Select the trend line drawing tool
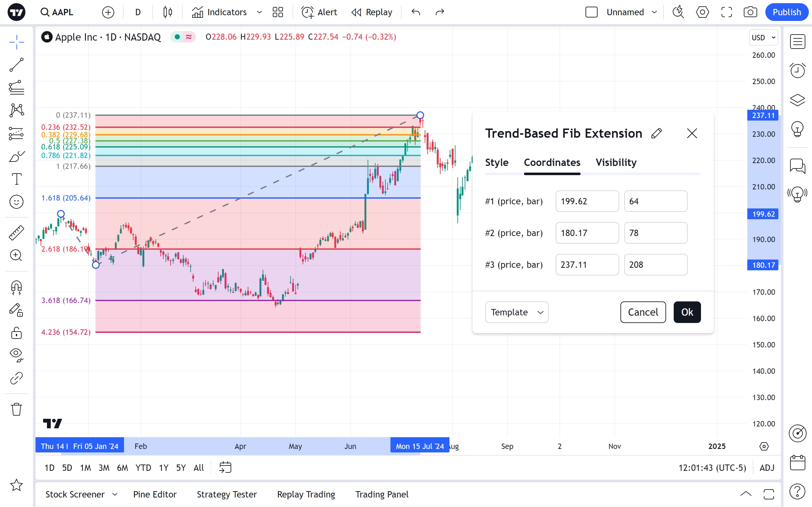This screenshot has width=812, height=507. point(16,65)
